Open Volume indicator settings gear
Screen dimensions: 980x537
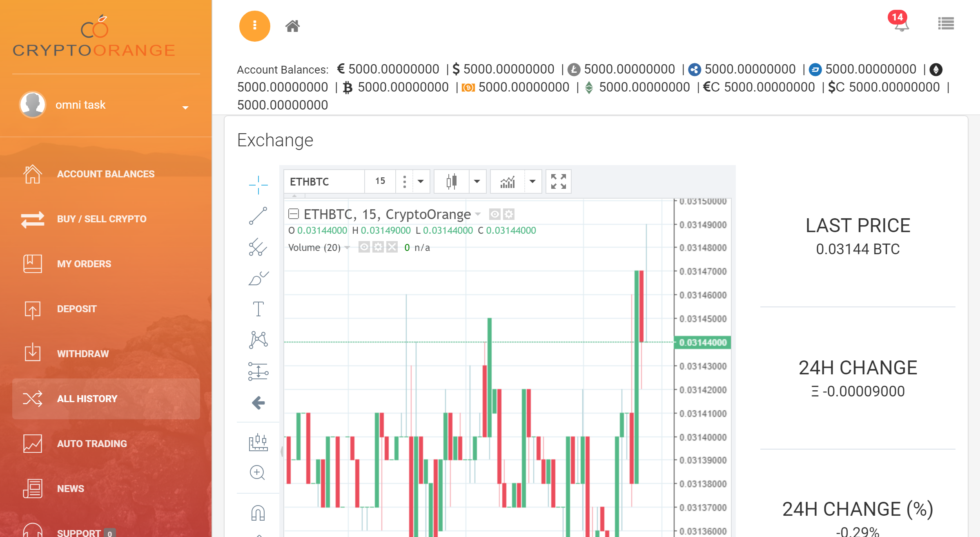point(378,247)
